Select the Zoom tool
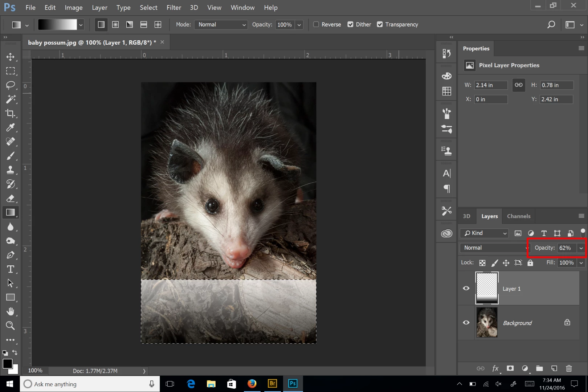This screenshot has width=588, height=392. pos(10,326)
